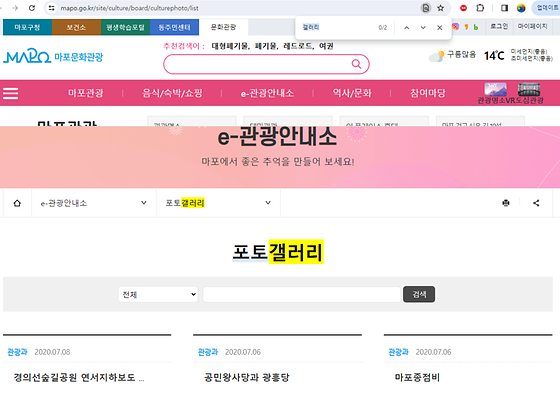Click the forward navigation arrow
Screen dimensions: 560x396
point(15,8)
